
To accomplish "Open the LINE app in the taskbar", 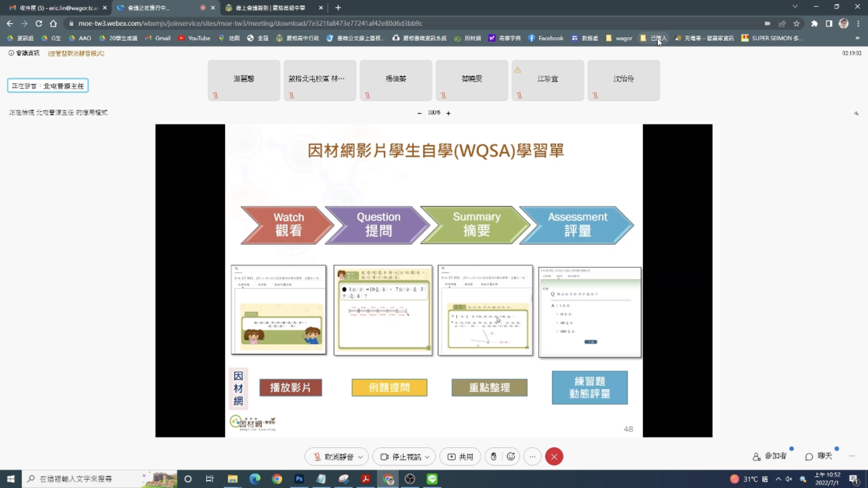I will (432, 479).
